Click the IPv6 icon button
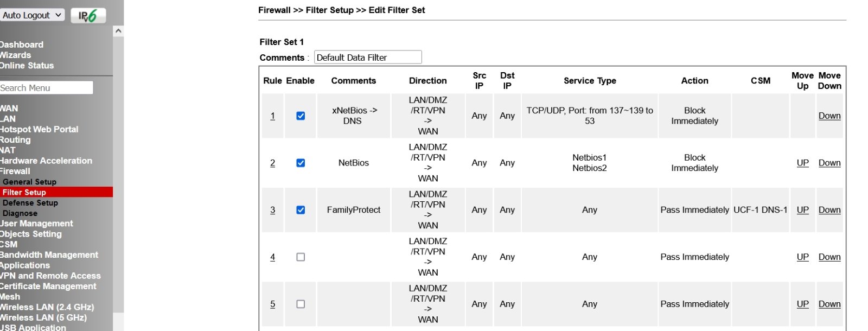This screenshot has height=331, width=868. coord(88,16)
